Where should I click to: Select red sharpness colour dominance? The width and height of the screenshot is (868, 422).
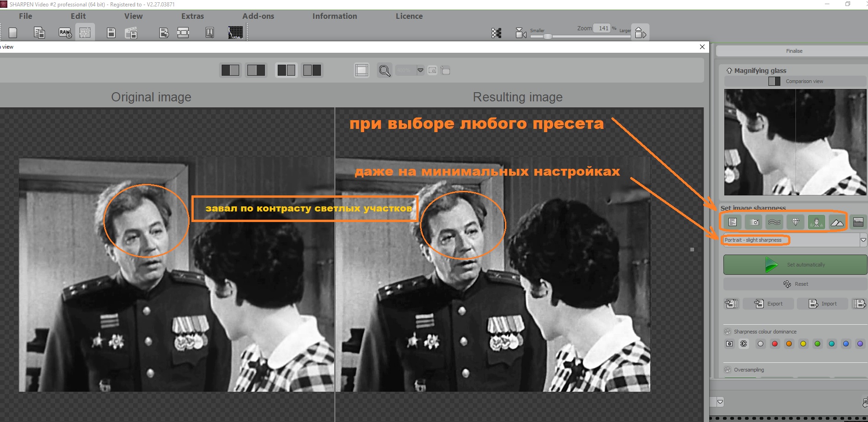775,344
